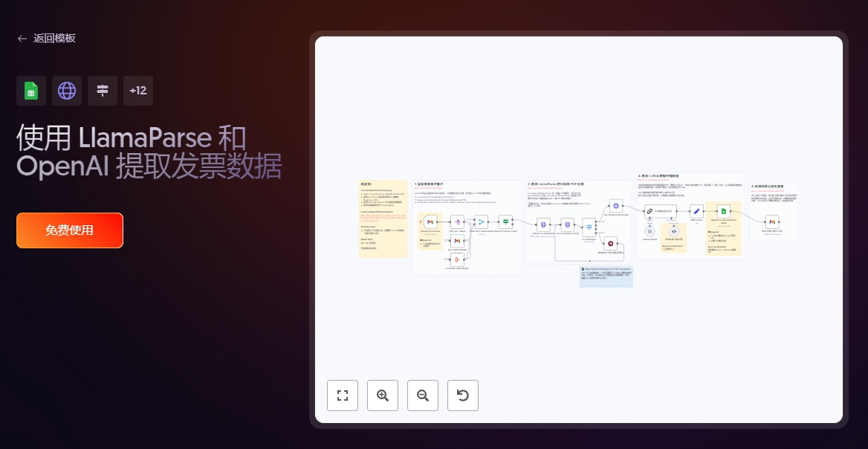Click the second Gmail node under the trigger
The image size is (868, 449).
pos(457,240)
